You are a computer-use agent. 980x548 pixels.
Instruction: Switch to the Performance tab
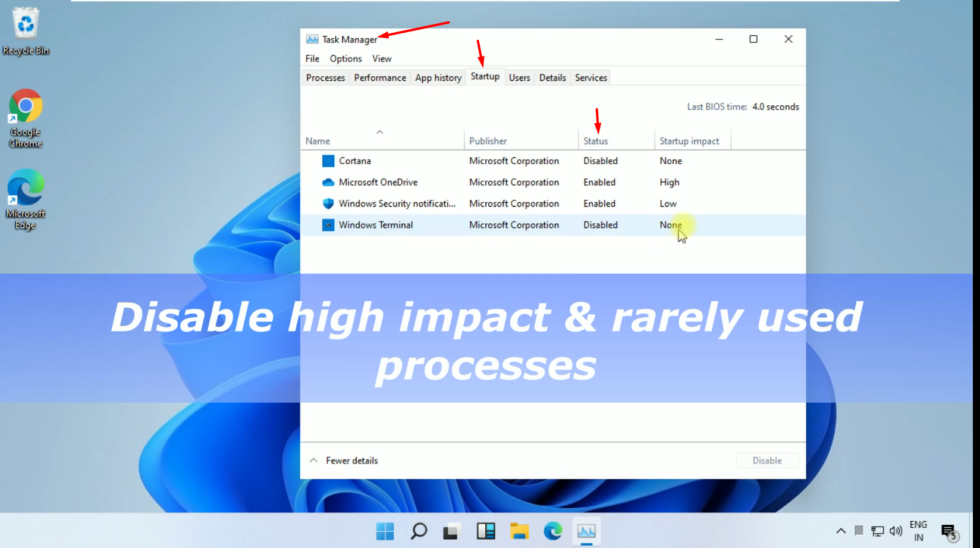pos(380,77)
